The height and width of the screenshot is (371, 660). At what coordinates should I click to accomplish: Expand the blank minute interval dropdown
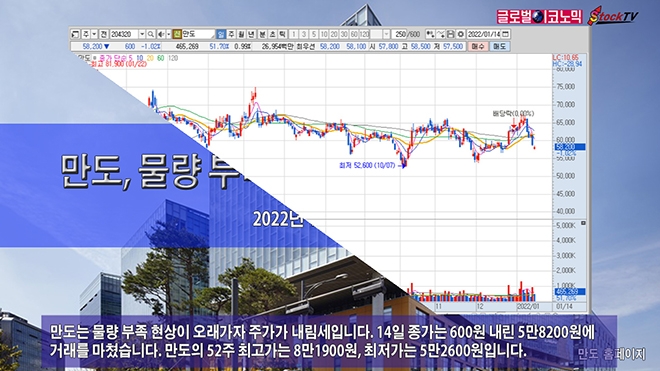click(x=386, y=34)
